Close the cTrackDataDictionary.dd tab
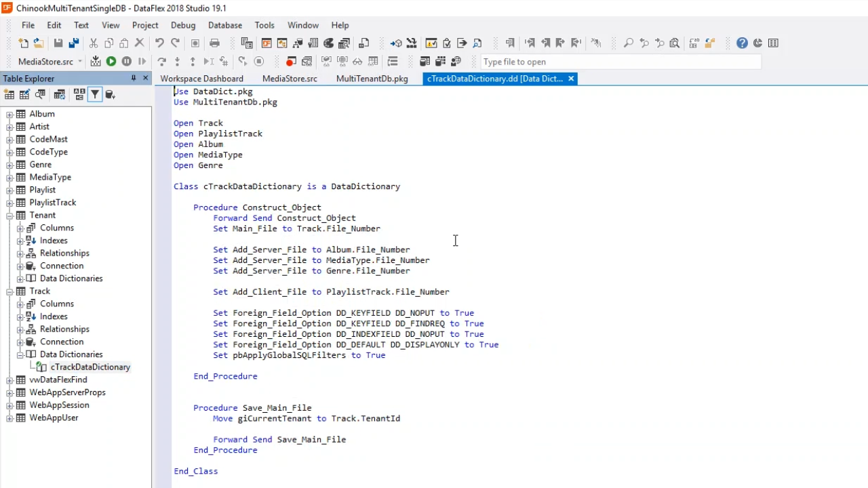Screen dimensions: 868x488 571,79
